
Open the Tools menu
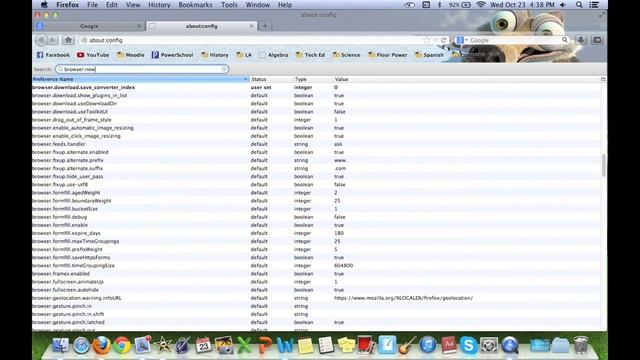pyautogui.click(x=229, y=5)
